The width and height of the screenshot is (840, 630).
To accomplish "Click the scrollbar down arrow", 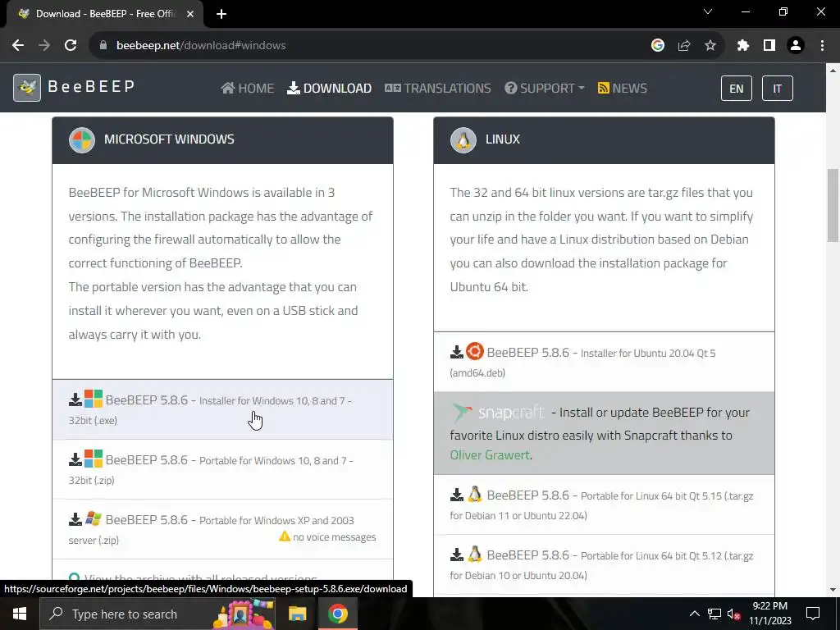I will pyautogui.click(x=833, y=591).
